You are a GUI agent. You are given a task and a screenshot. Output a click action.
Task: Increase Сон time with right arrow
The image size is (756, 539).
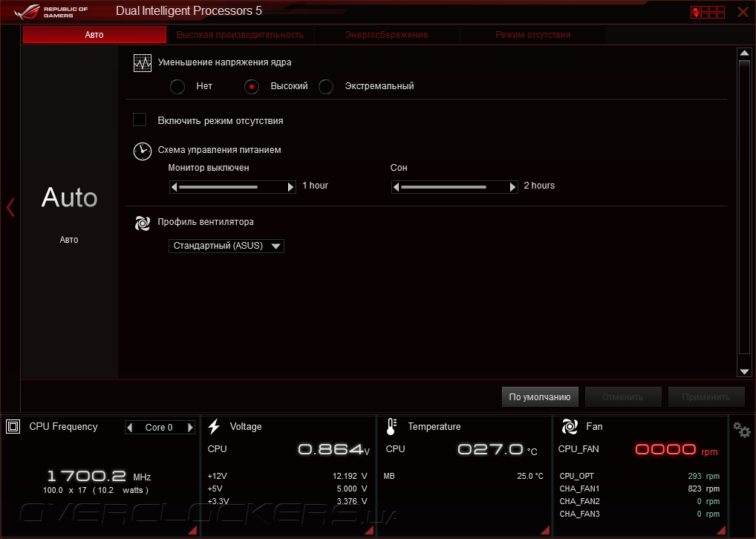pos(512,187)
